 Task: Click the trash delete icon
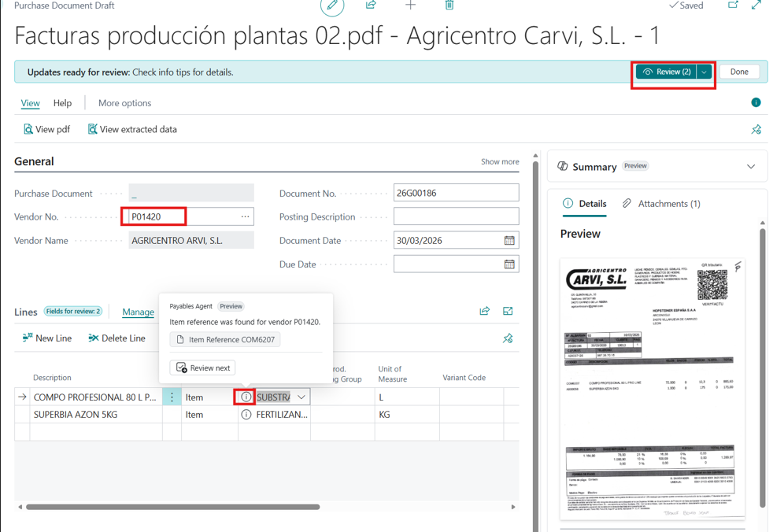[x=449, y=5]
